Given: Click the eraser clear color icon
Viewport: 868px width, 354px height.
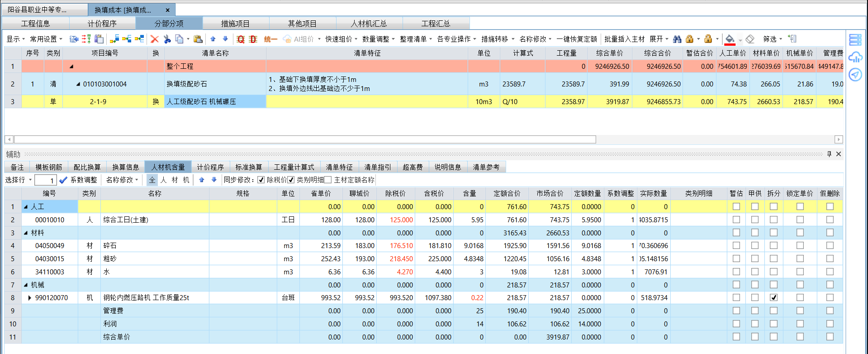Looking at the screenshot, I should (x=750, y=39).
